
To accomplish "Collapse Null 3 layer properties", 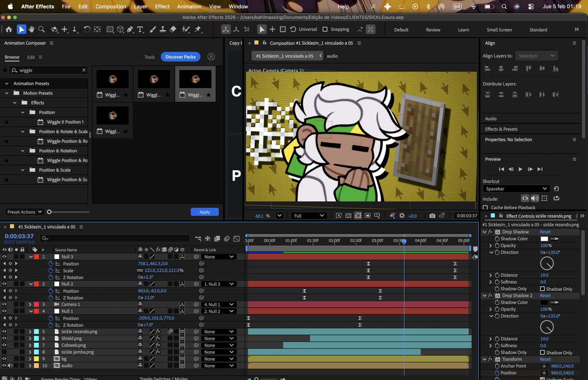I will [x=31, y=257].
